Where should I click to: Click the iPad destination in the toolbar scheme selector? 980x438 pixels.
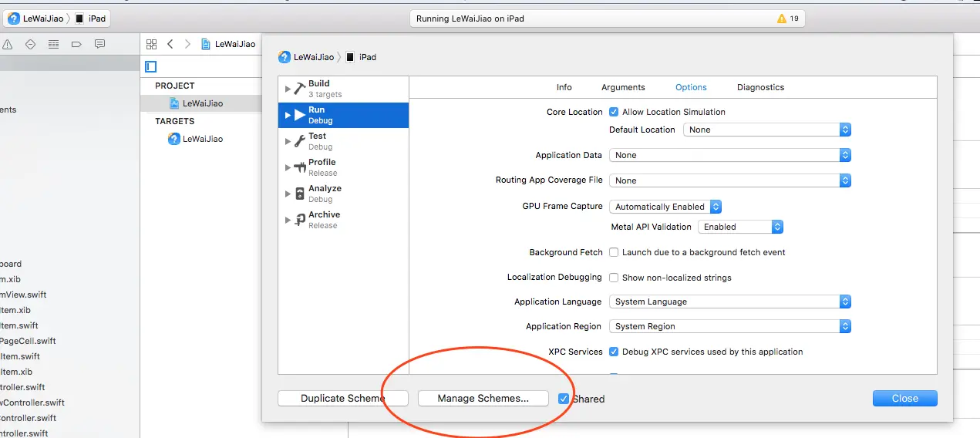[90, 19]
